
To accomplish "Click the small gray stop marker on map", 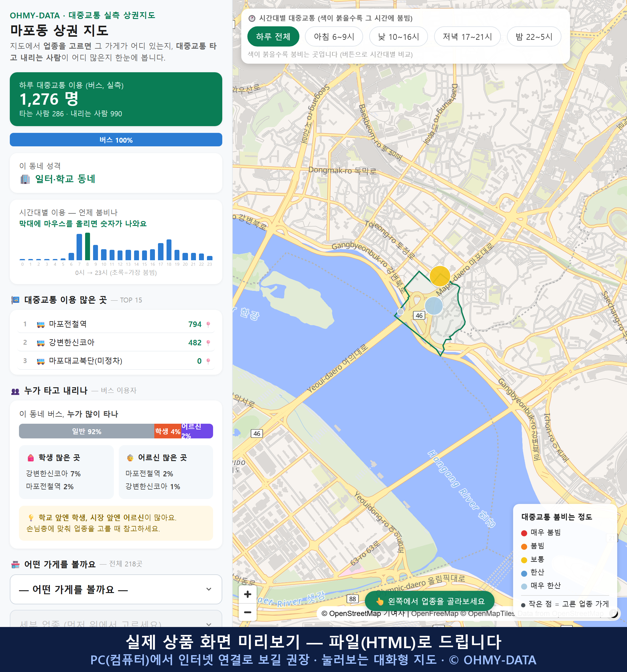I will [400, 312].
